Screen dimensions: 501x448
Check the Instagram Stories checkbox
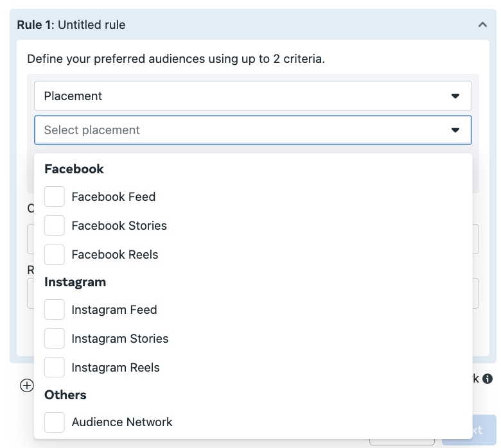tap(55, 338)
